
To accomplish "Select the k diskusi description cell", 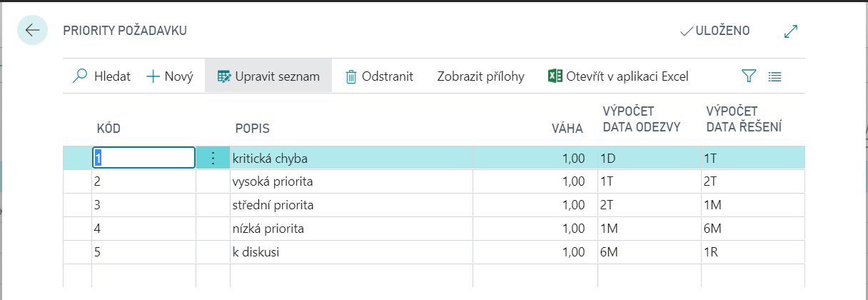I will (257, 252).
